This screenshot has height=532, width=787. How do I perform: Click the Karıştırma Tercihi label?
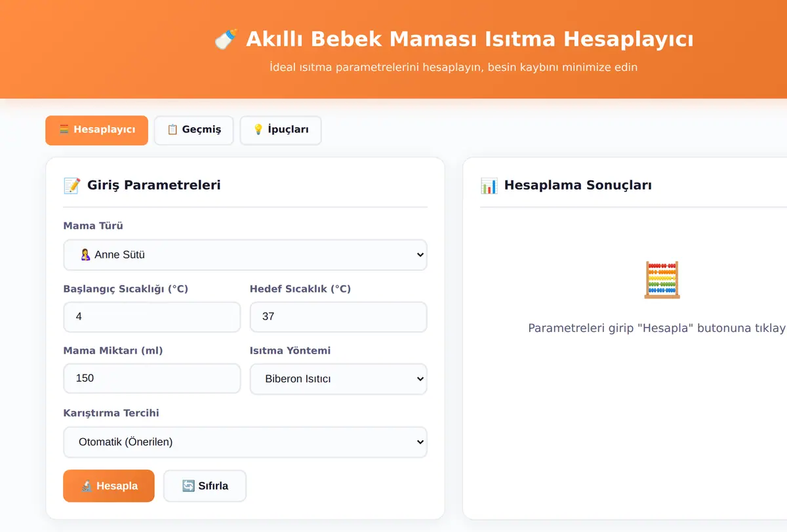coord(111,413)
